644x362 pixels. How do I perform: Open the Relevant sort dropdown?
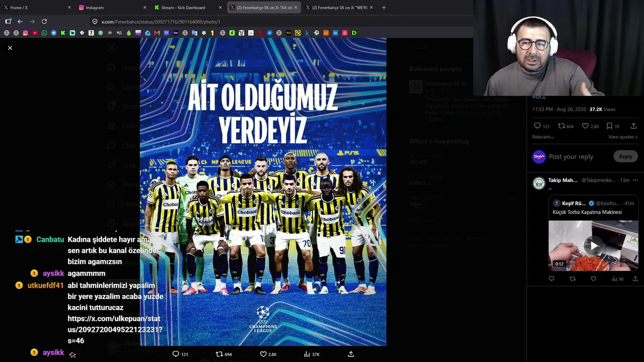click(543, 137)
